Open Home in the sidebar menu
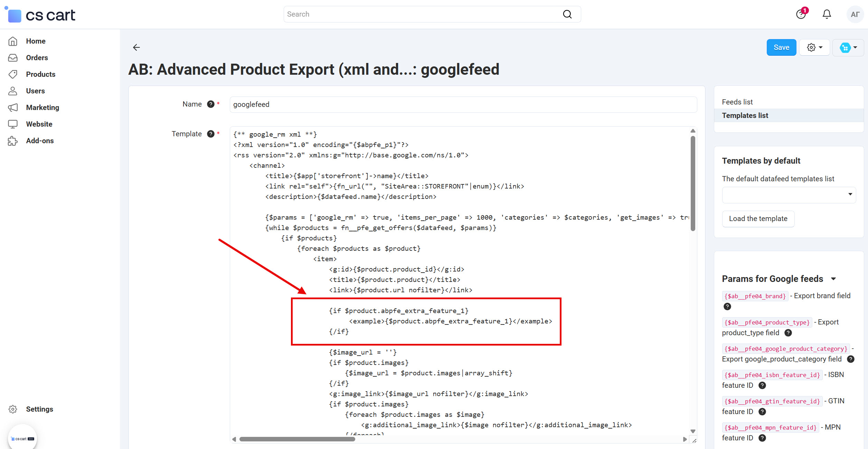868x449 pixels. point(36,41)
